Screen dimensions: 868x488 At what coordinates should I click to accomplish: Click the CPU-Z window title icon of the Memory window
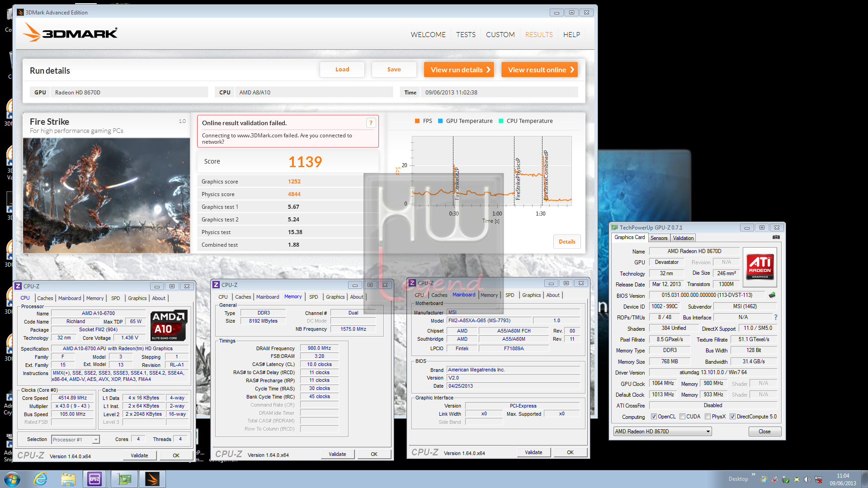pyautogui.click(x=216, y=285)
